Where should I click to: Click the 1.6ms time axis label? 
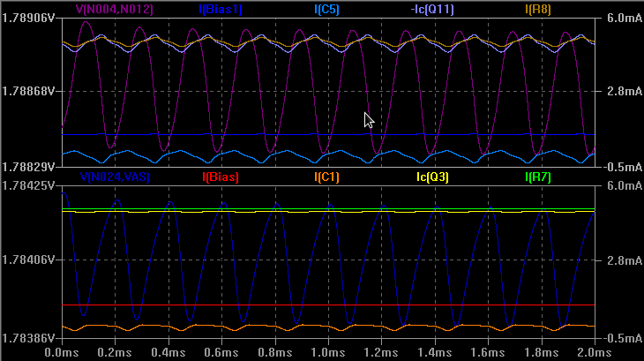(x=489, y=352)
